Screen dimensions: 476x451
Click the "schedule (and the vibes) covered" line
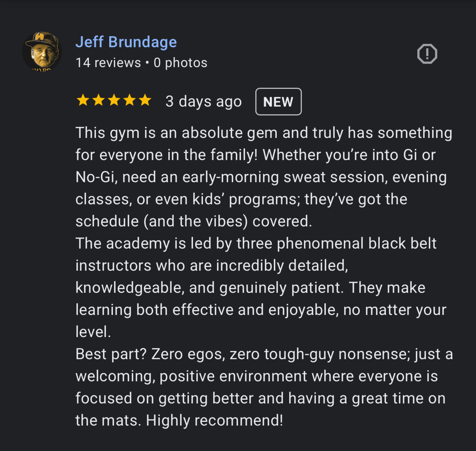point(193,221)
